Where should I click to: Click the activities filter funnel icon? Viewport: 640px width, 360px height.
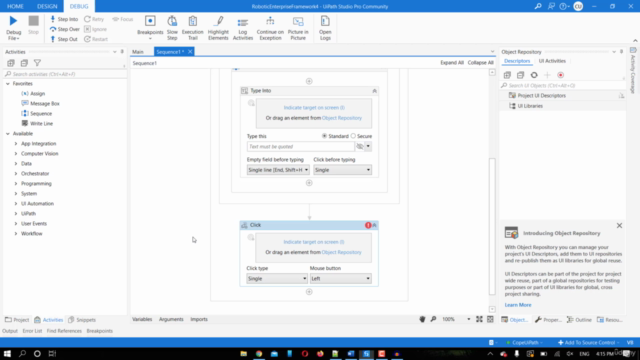(x=37, y=63)
